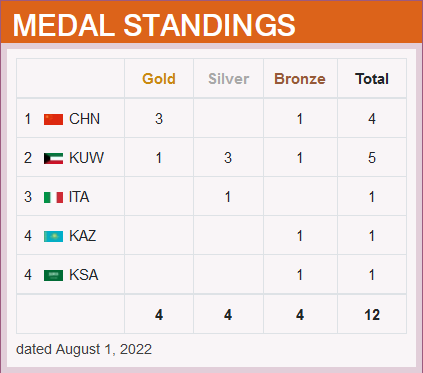Click Kuwait's silver medal count of 3
The image size is (423, 373).
[228, 158]
